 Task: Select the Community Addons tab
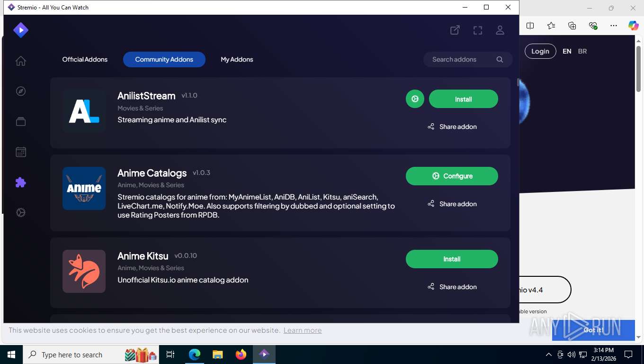pos(164,59)
